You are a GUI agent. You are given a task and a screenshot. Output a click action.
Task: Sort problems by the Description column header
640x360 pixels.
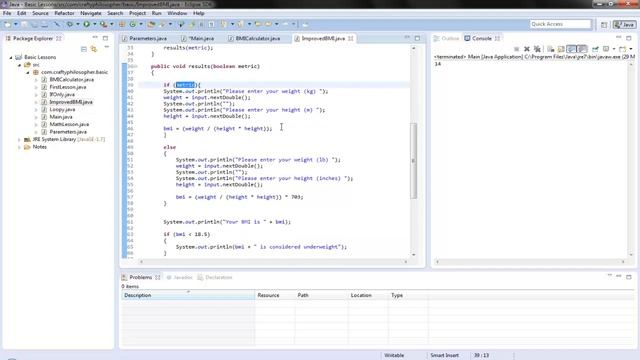(188, 295)
